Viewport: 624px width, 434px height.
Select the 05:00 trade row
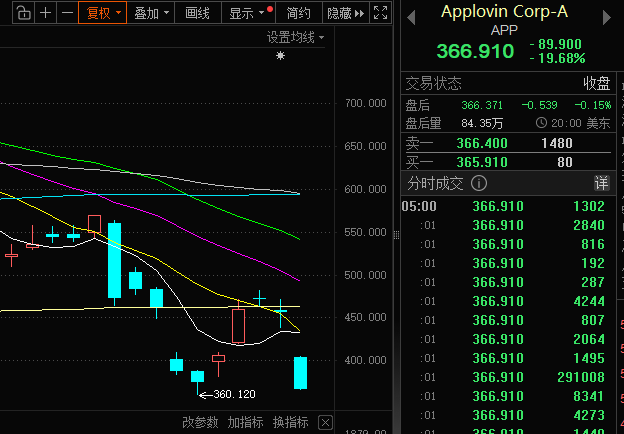pos(508,206)
